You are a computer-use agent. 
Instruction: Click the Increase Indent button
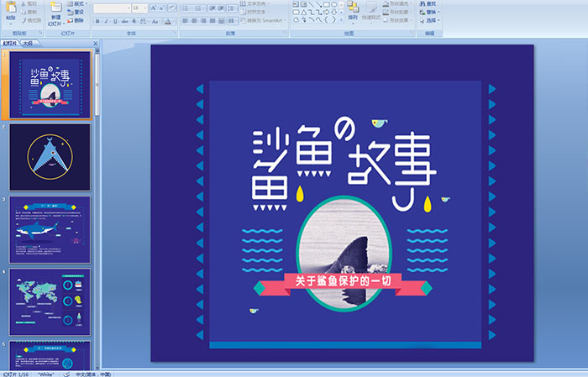[x=221, y=8]
